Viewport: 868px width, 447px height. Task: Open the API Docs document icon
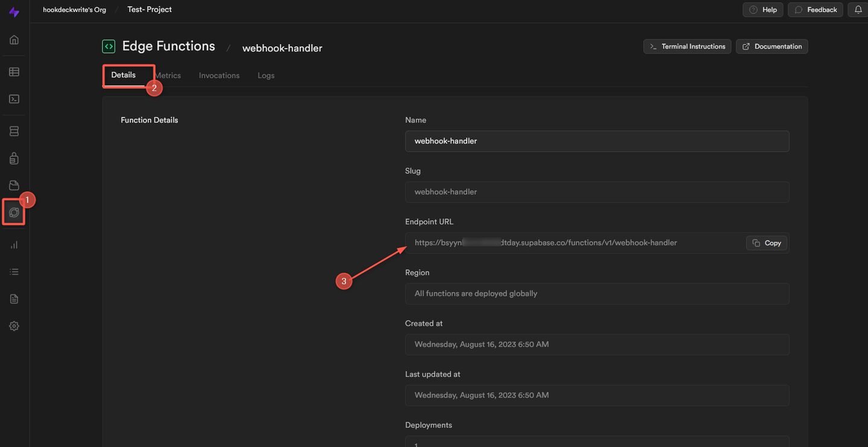point(13,299)
